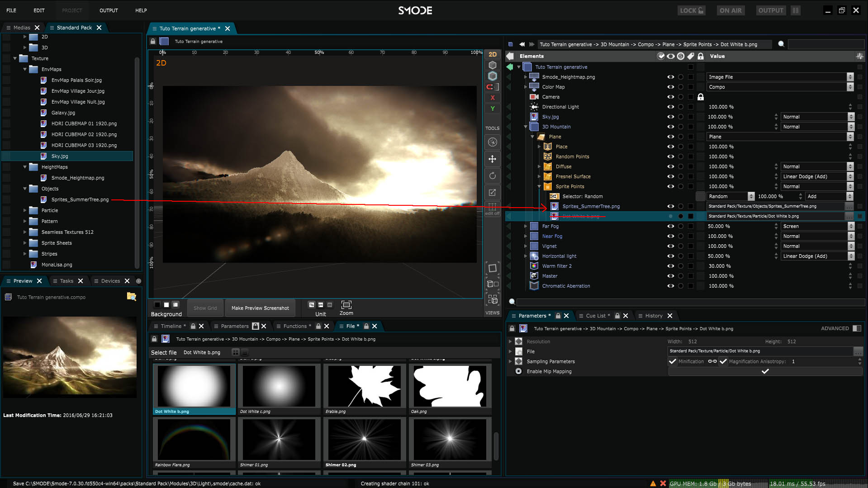Switch to the Timeline tab
The height and width of the screenshot is (488, 868).
pos(171,326)
